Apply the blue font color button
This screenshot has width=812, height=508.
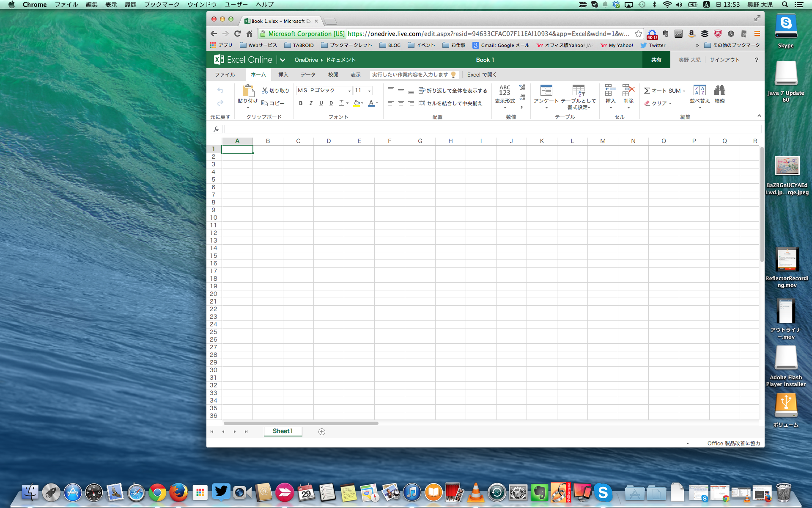[371, 103]
